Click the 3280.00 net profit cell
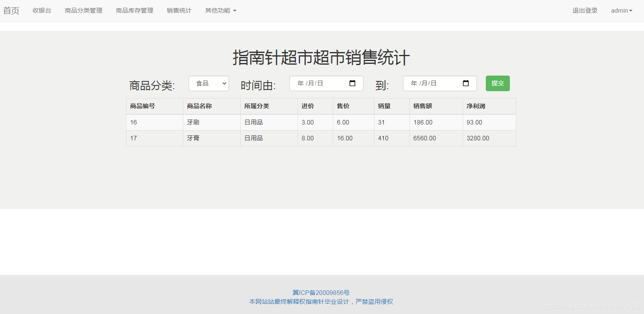This screenshot has width=644, height=314. (490, 138)
